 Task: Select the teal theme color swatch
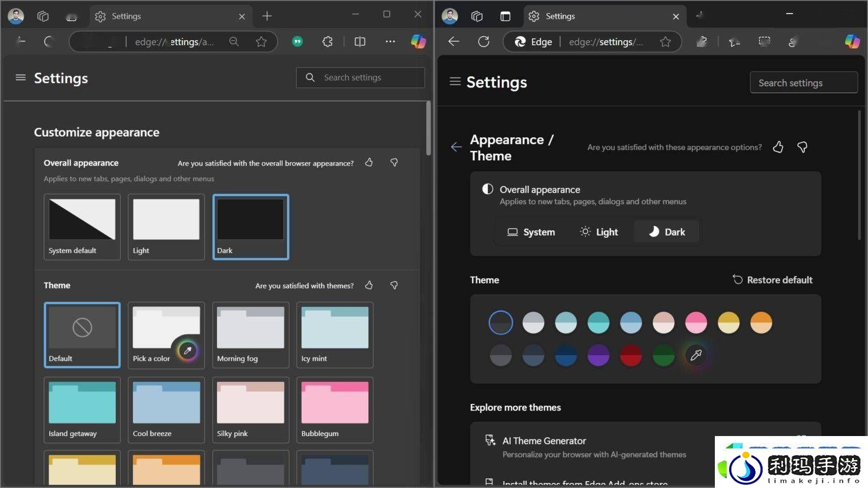[x=598, y=323]
